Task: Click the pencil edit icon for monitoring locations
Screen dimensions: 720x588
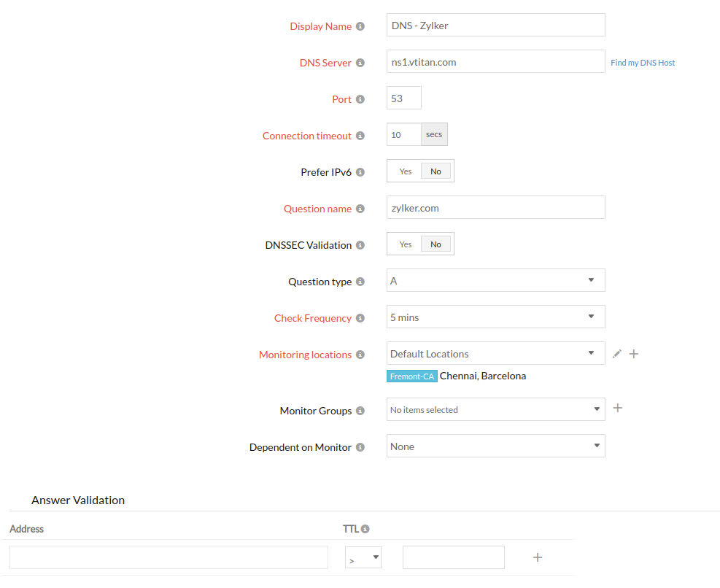Action: pyautogui.click(x=617, y=354)
